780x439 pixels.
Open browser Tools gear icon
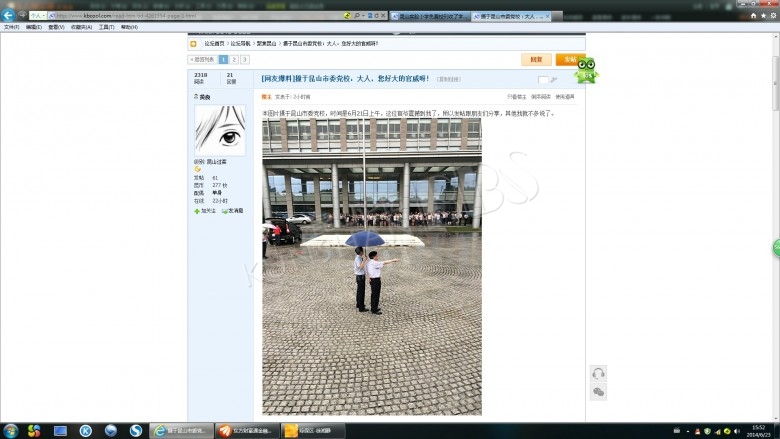(x=774, y=16)
